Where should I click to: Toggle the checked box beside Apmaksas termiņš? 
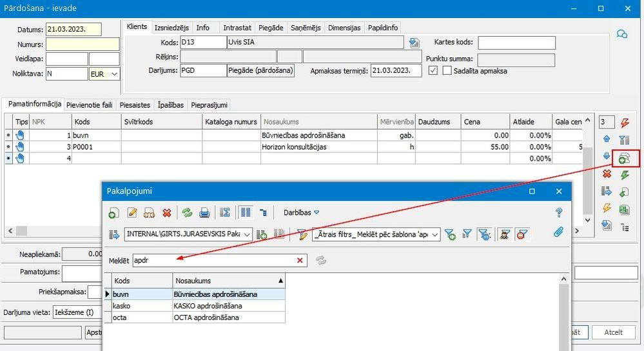point(433,70)
